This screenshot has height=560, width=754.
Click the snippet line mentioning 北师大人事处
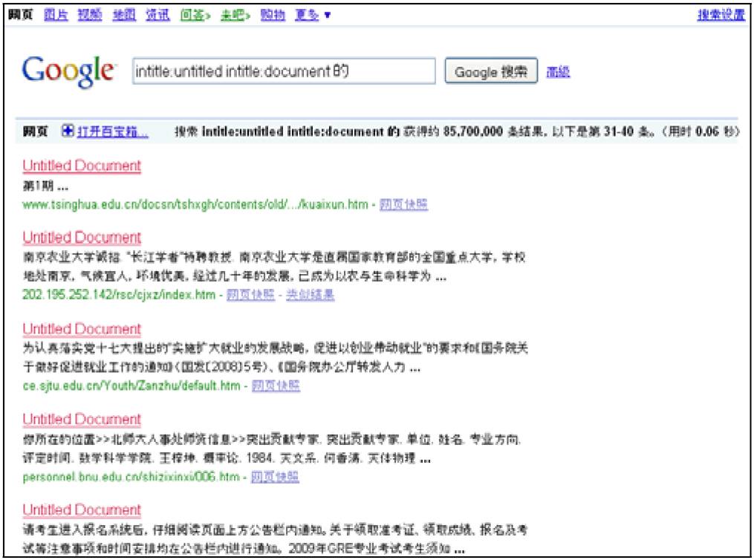272,440
